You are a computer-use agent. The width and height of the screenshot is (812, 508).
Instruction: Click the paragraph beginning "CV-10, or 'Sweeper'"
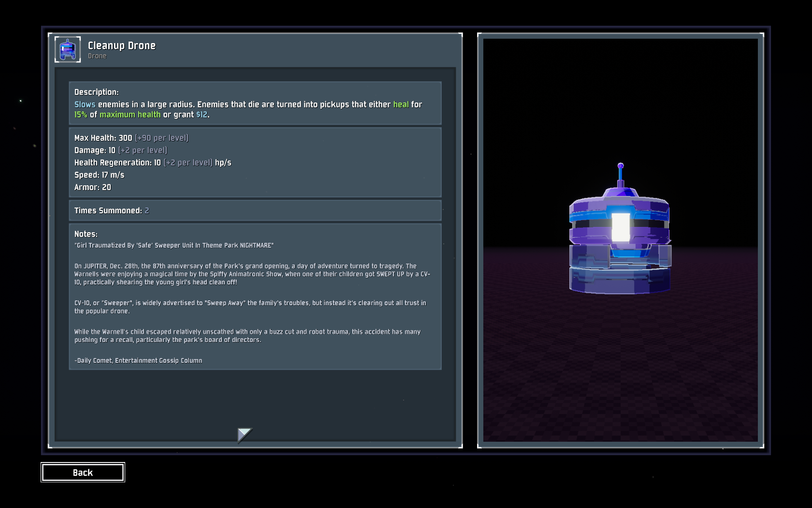250,307
